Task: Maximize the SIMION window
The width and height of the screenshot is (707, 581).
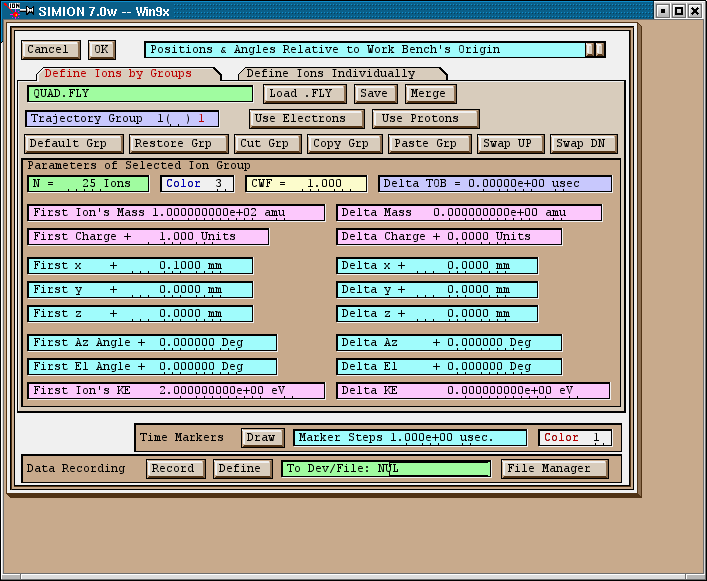Action: tap(679, 11)
